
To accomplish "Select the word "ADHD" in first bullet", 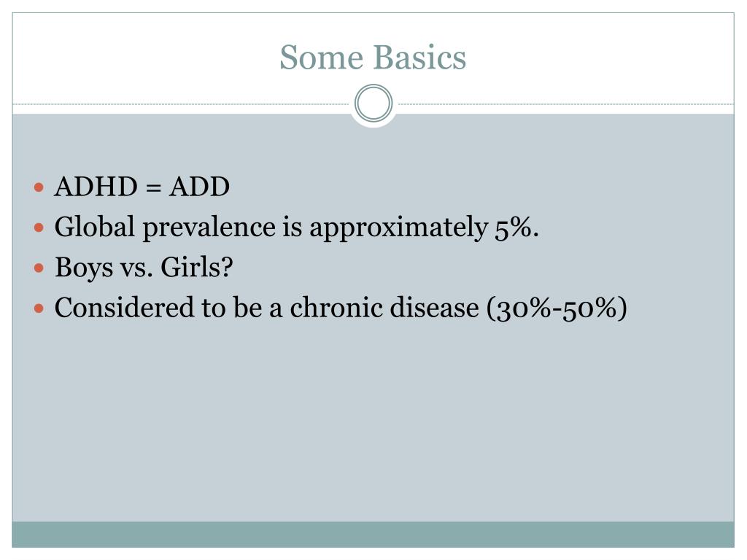I will point(96,187).
